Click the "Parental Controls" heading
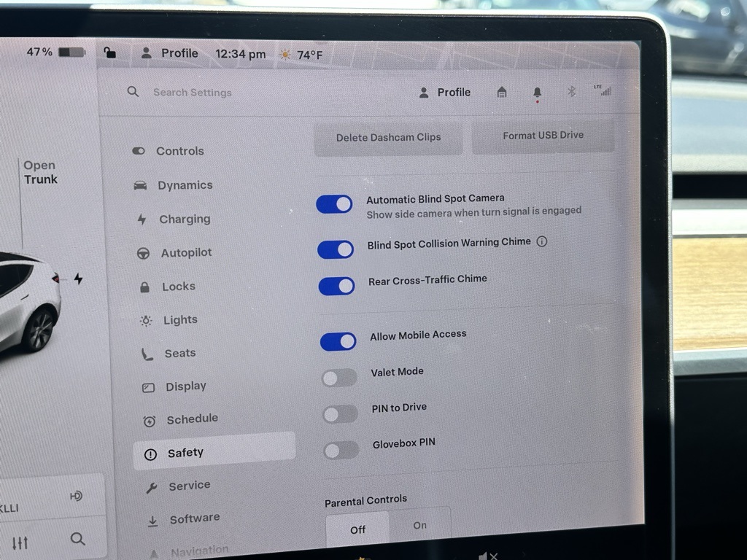Screen dimensions: 747x560 [366, 501]
